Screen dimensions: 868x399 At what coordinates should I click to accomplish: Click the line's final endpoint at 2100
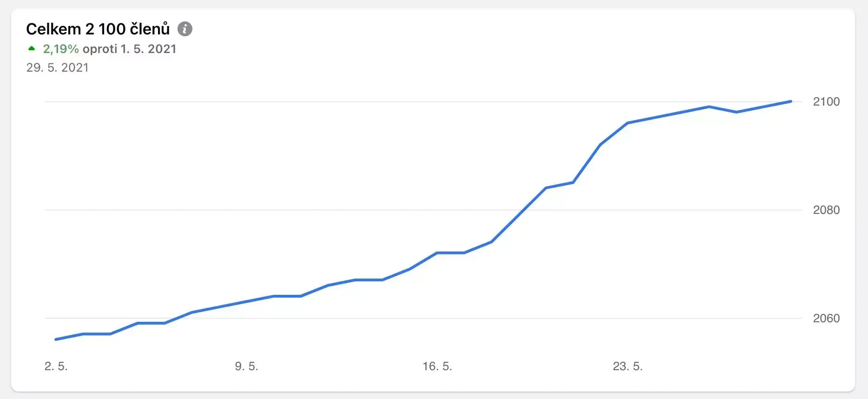click(791, 101)
